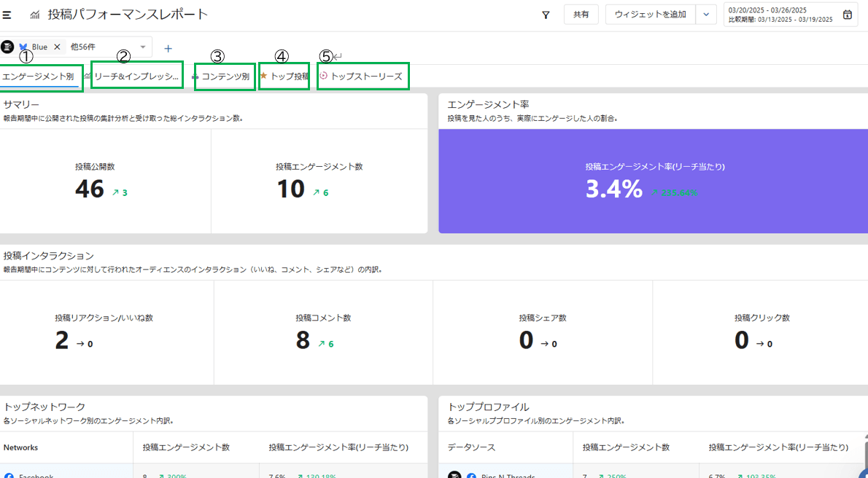
Task: Remove the Blue profile chip
Action: click(x=57, y=47)
